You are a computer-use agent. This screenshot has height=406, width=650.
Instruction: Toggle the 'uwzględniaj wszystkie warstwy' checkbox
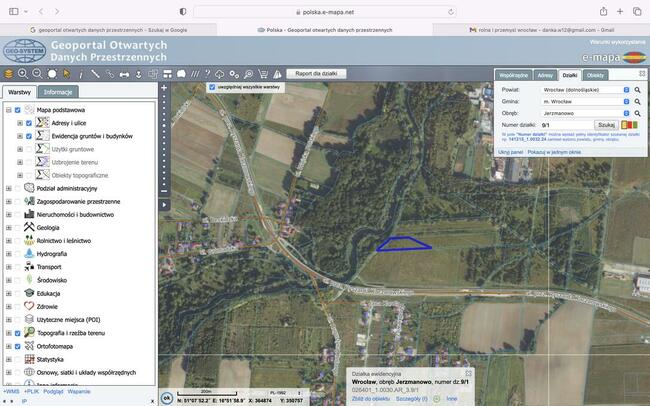tap(212, 87)
